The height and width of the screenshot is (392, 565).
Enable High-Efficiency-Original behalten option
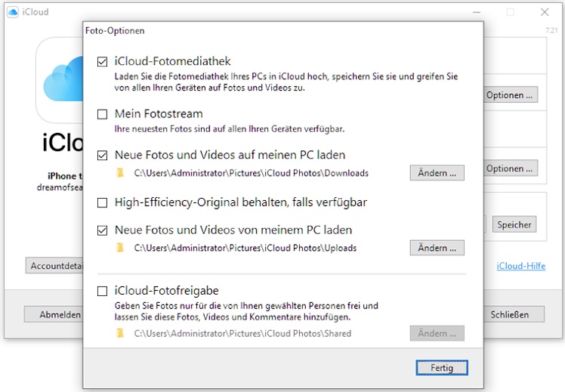(x=103, y=202)
